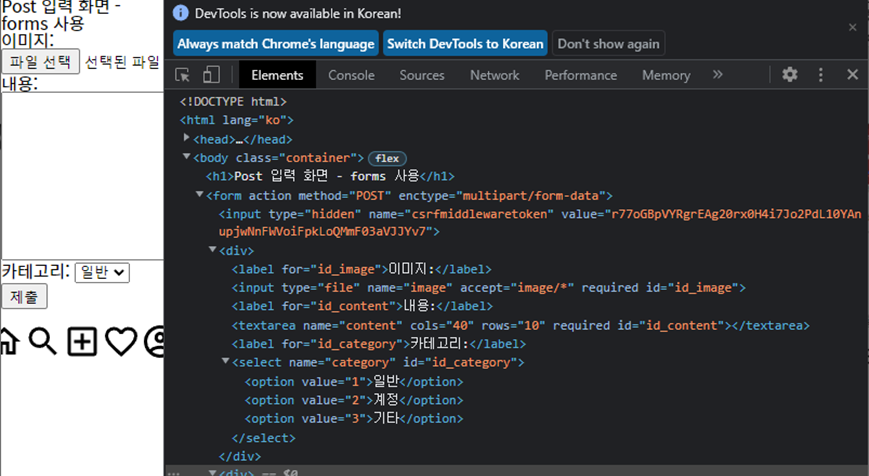Dismiss the Korean language notification bar
This screenshot has width=869, height=476.
click(x=852, y=27)
